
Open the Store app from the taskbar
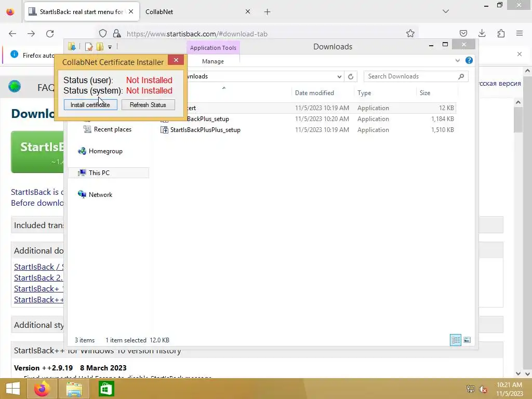[x=106, y=389]
